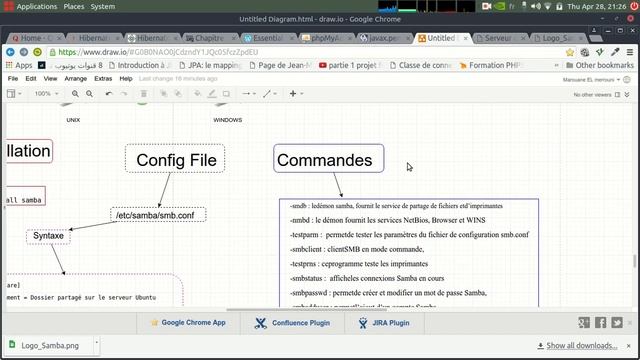The image size is (640, 360).
Task: Open Other bookmarks folder
Action: tap(600, 65)
